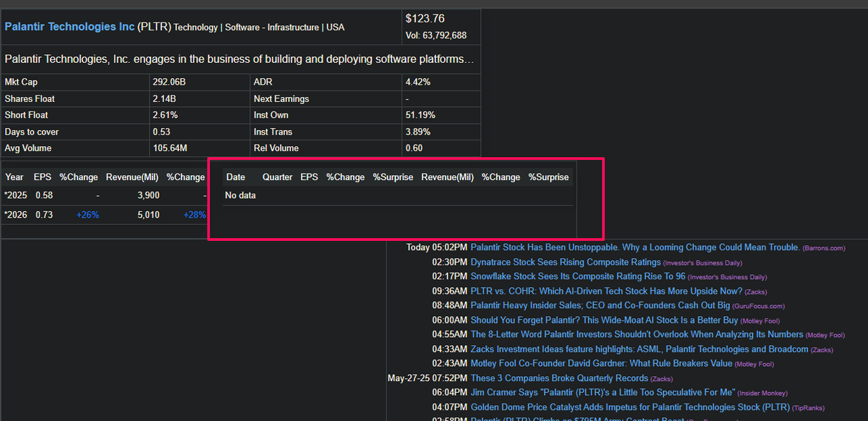Click the Palantir company description text
This screenshot has width=868, height=421.
pos(239,59)
